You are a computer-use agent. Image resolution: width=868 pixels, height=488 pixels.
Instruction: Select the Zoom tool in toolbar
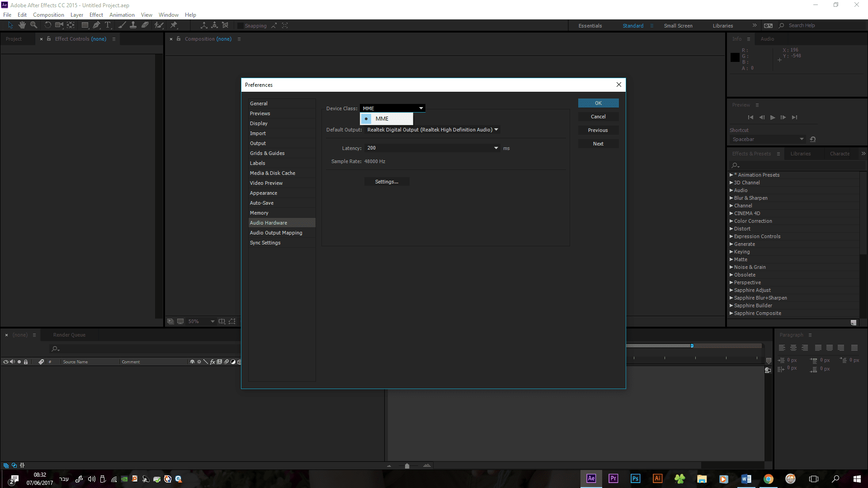point(33,25)
